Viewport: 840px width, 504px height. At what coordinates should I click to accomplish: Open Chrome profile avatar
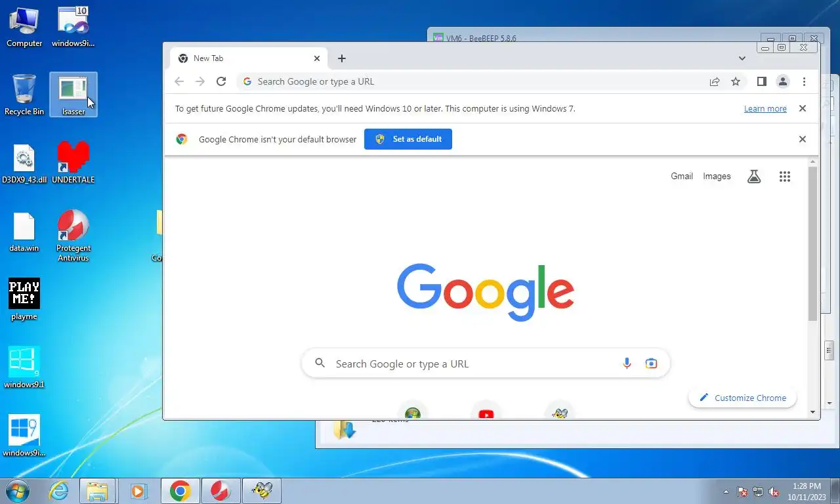[x=783, y=81]
